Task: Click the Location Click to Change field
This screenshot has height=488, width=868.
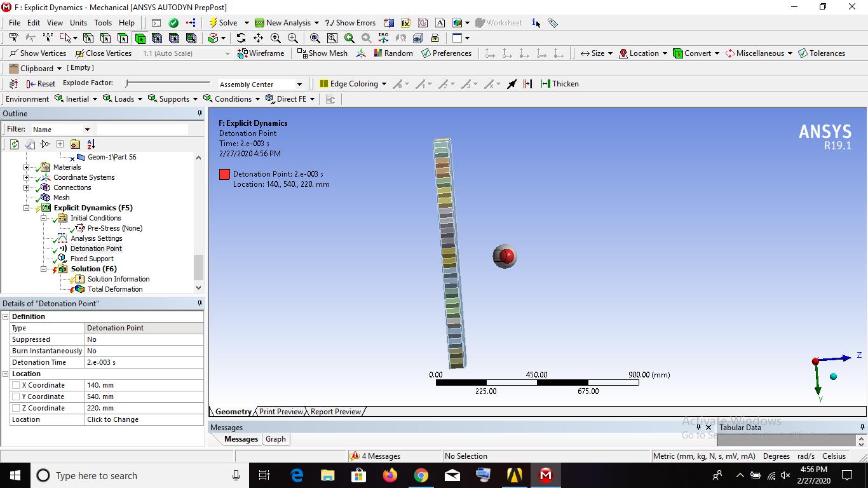Action: (x=144, y=419)
